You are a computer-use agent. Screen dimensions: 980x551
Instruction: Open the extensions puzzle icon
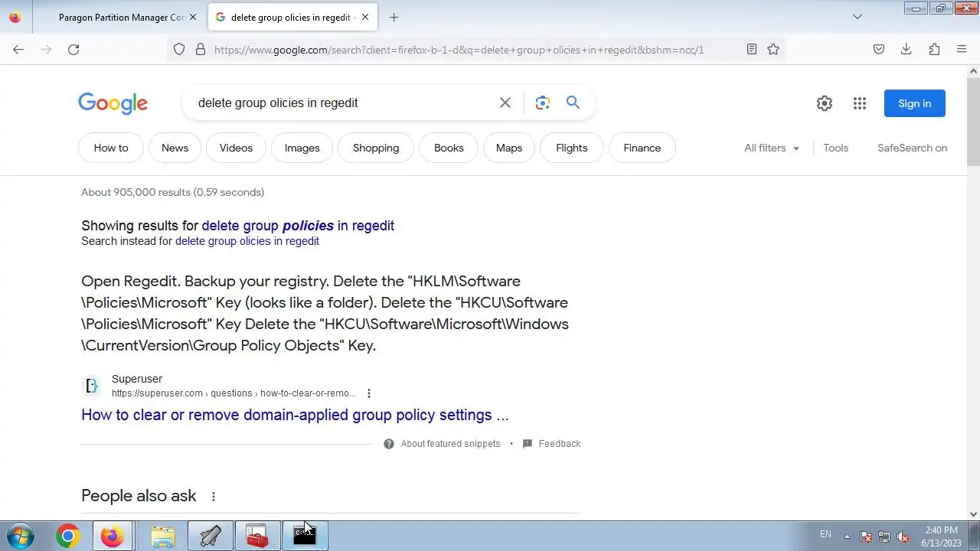click(934, 49)
